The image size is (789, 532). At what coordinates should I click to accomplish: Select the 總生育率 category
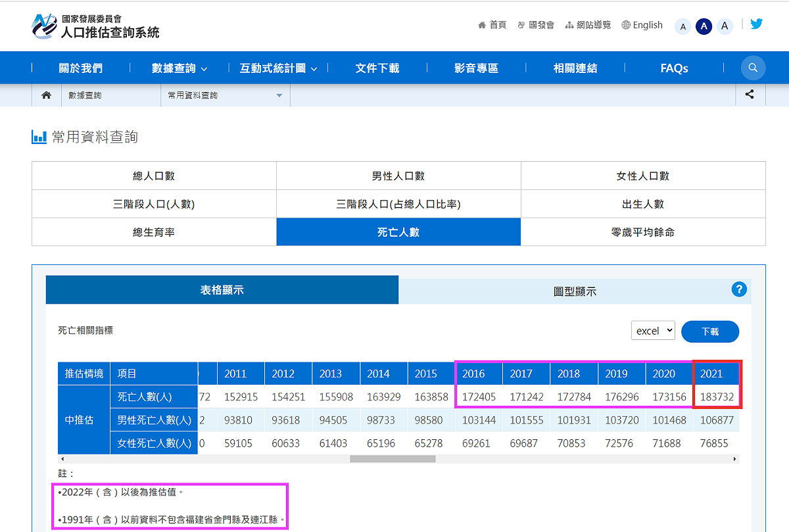tap(154, 232)
